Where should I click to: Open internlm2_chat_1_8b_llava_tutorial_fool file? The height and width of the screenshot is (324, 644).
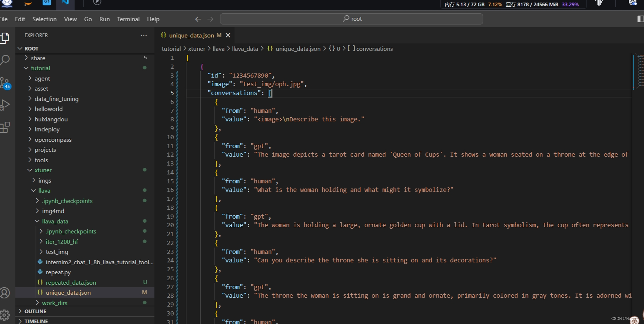(85, 262)
